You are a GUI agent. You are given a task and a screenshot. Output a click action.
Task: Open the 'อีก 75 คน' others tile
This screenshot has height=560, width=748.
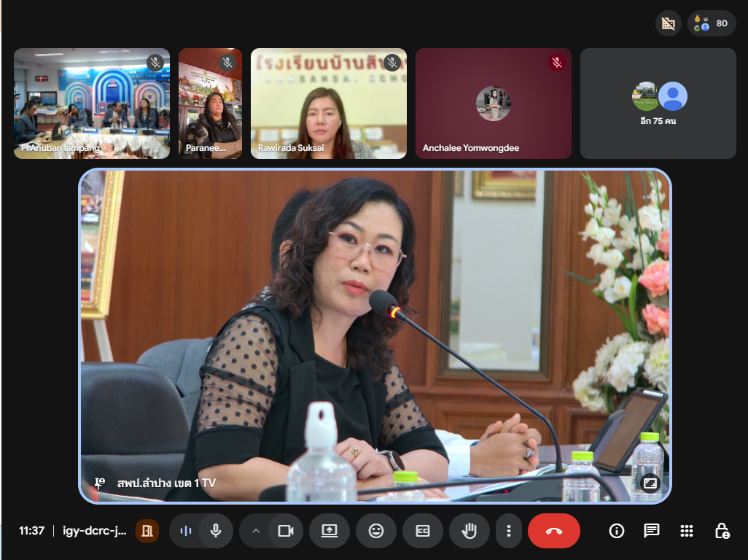click(x=658, y=104)
